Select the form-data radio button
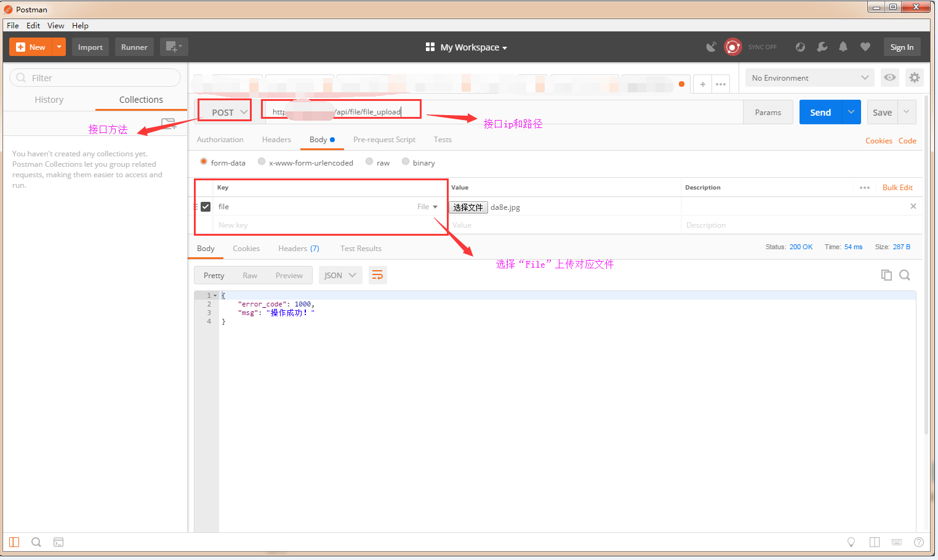The image size is (938, 560). (x=204, y=162)
